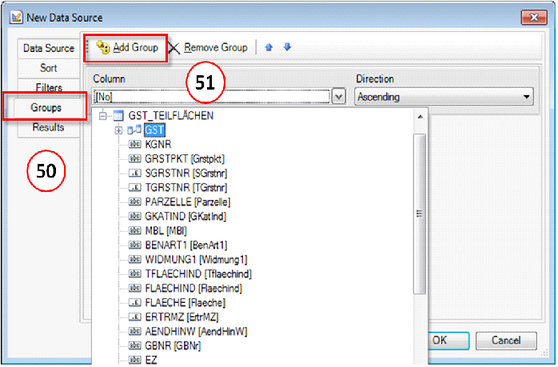Expand the GST relation node
558x367 pixels.
click(x=118, y=131)
